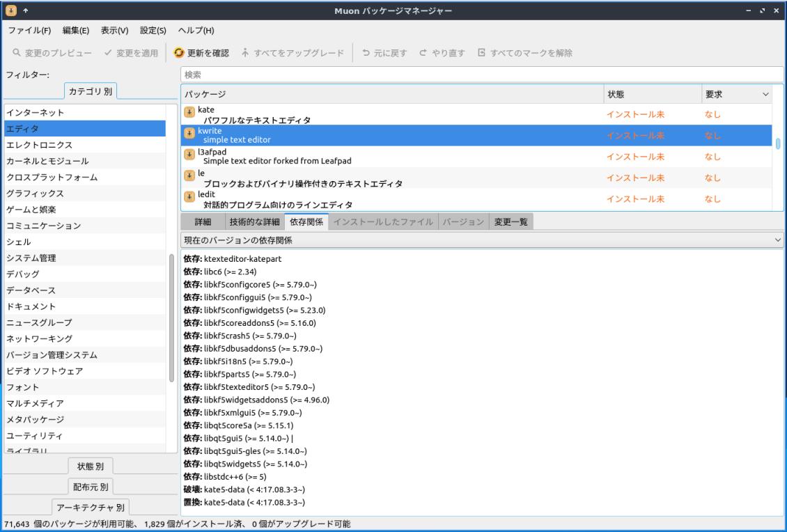Switch to the 技術的な詳細 tab
Screen dimensions: 787x532
pos(254,222)
